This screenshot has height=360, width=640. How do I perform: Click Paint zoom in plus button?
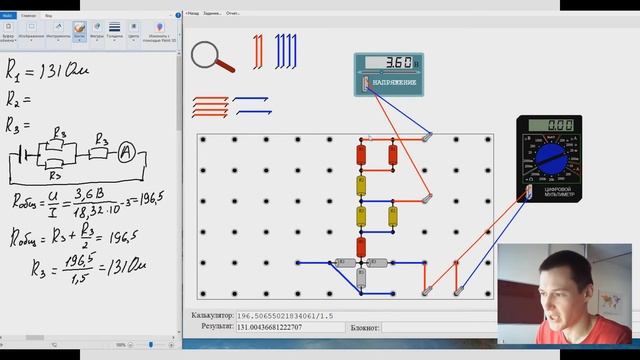click(x=171, y=345)
